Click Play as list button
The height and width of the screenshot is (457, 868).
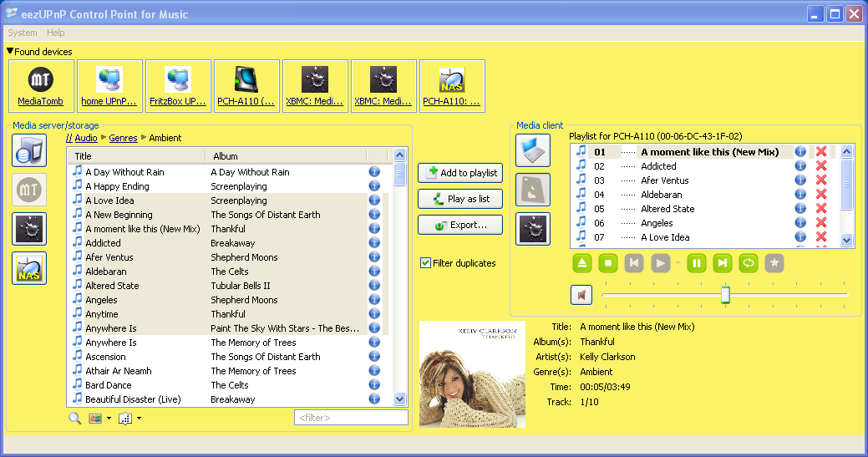coord(460,199)
